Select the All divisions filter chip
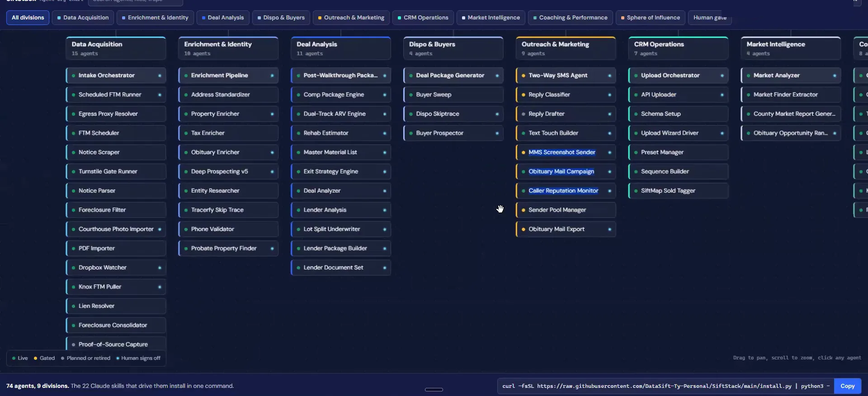 point(28,18)
